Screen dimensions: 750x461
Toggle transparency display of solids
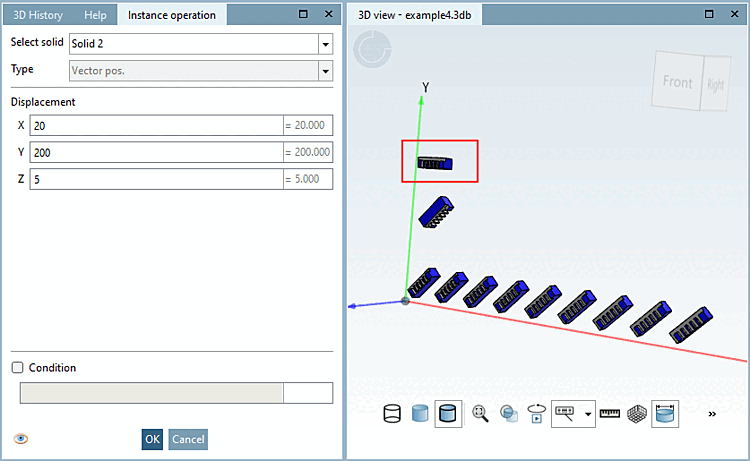coord(509,414)
